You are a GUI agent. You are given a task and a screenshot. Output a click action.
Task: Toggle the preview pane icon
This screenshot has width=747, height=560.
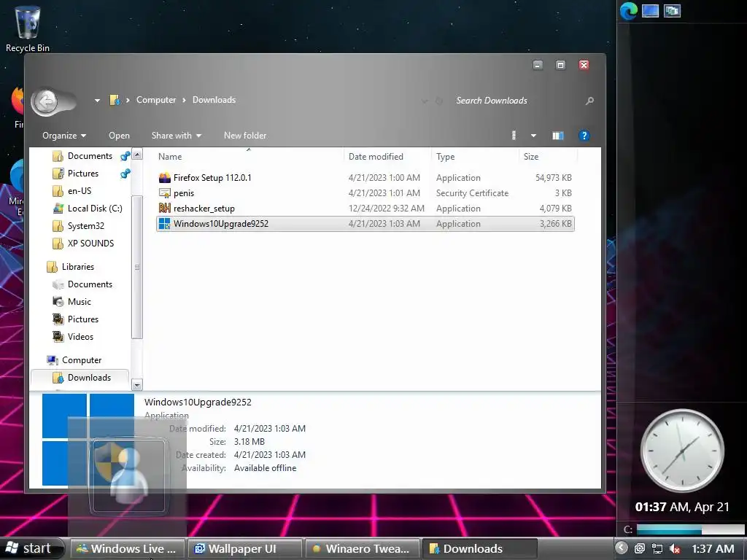pyautogui.click(x=558, y=136)
